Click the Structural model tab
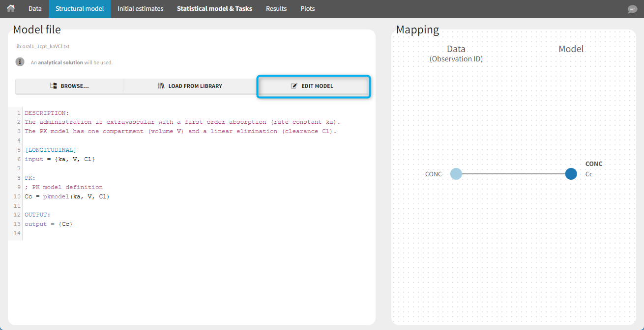Image resolution: width=644 pixels, height=330 pixels. (x=80, y=9)
